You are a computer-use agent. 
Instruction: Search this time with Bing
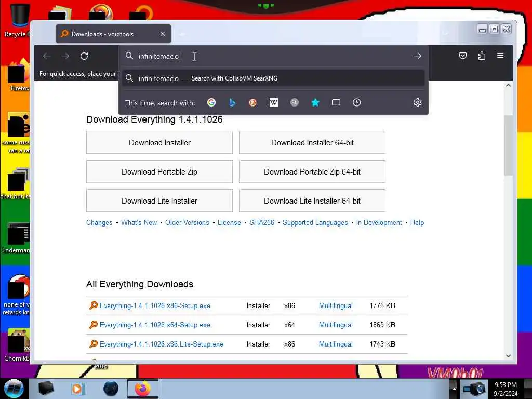[232, 102]
